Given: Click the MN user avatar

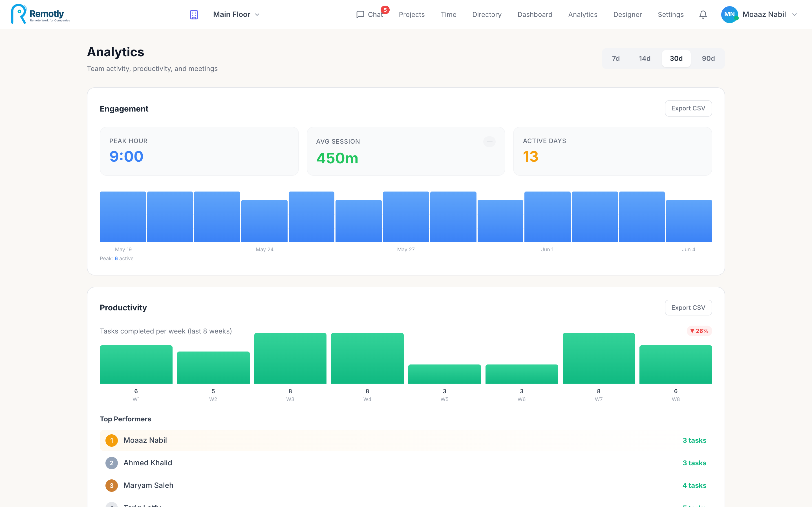Looking at the screenshot, I should click(x=729, y=14).
